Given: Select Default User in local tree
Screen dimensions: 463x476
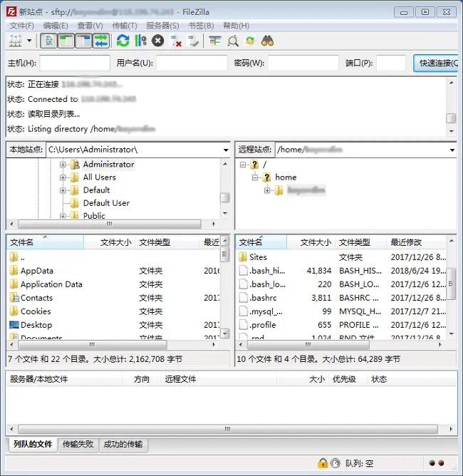Looking at the screenshot, I should [106, 203].
